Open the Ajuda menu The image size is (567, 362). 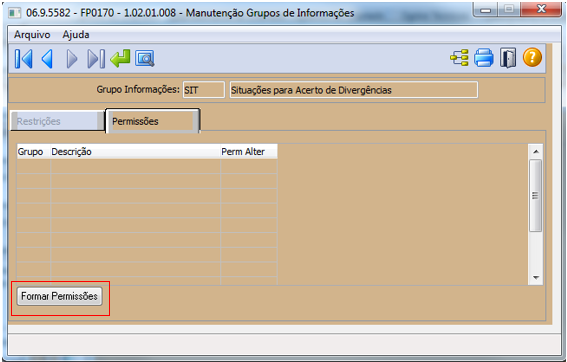tap(76, 35)
